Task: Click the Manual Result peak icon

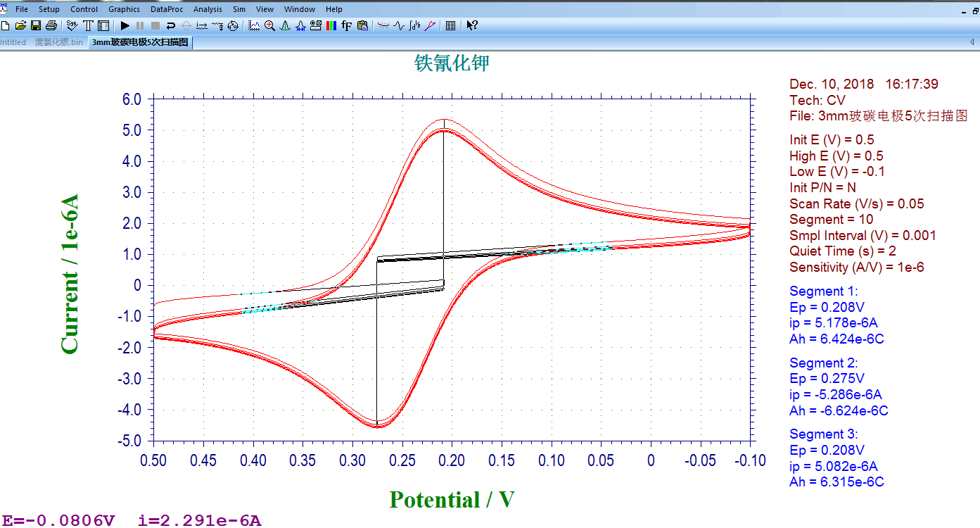Action: pos(284,25)
